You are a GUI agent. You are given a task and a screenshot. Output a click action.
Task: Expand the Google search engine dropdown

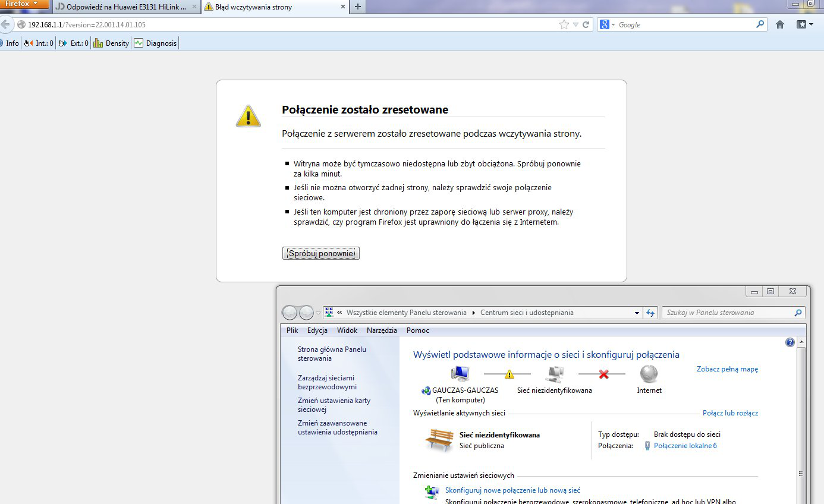click(x=608, y=24)
